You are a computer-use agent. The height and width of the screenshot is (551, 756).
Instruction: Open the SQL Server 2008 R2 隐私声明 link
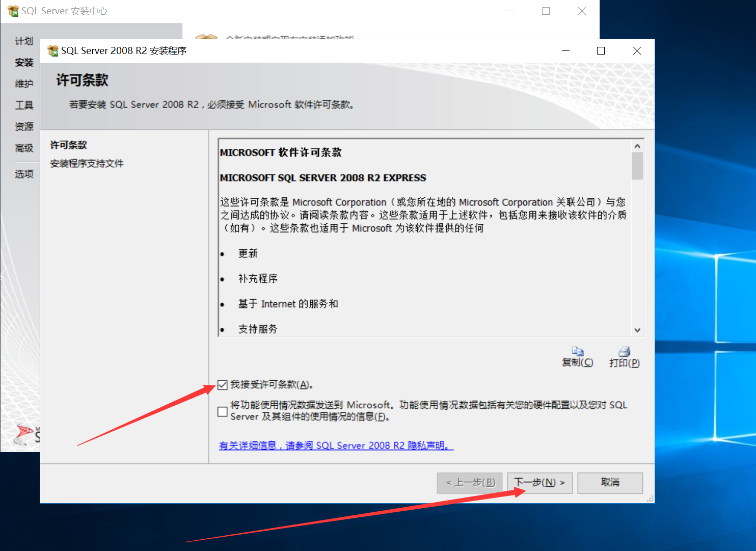[x=336, y=445]
